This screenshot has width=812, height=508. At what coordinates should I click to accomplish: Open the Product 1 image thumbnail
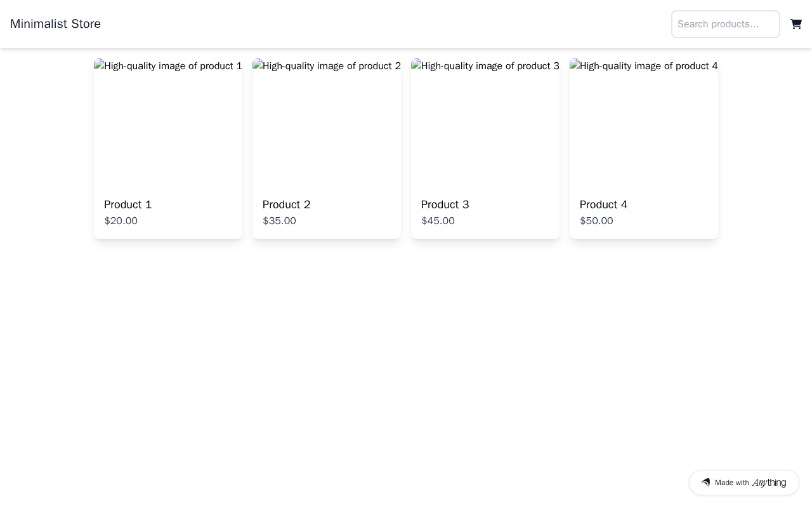pyautogui.click(x=168, y=122)
